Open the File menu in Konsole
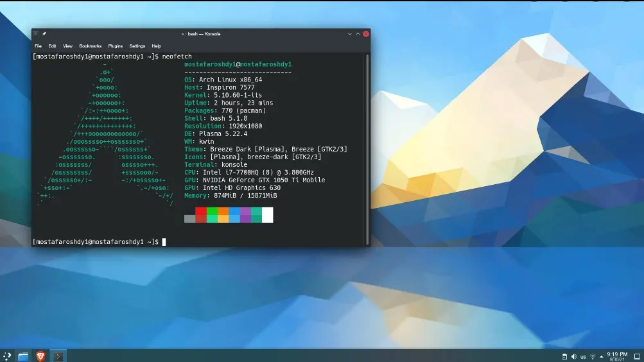The image size is (644, 362). 38,46
